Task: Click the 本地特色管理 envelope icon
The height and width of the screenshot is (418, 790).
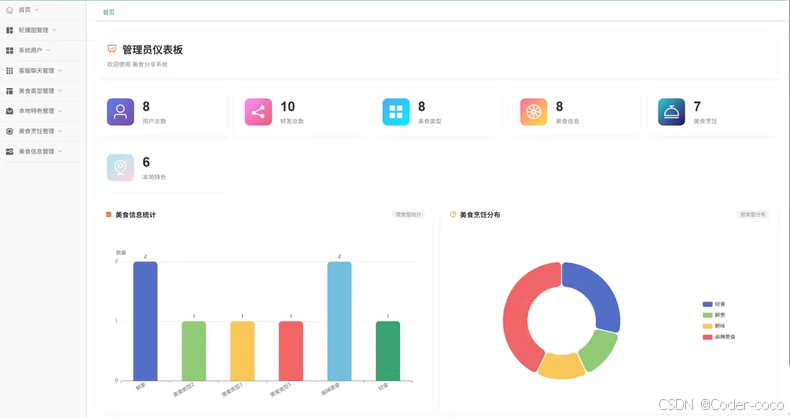Action: pyautogui.click(x=10, y=111)
